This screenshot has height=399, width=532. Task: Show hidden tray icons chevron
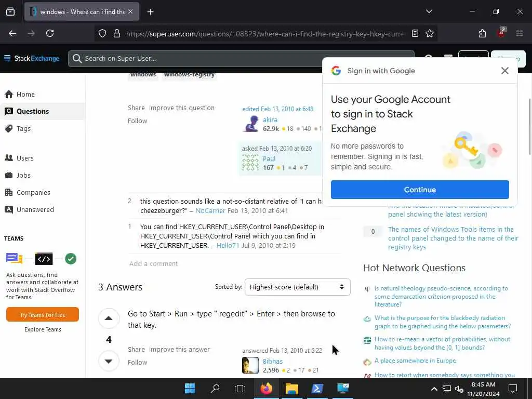click(x=434, y=389)
